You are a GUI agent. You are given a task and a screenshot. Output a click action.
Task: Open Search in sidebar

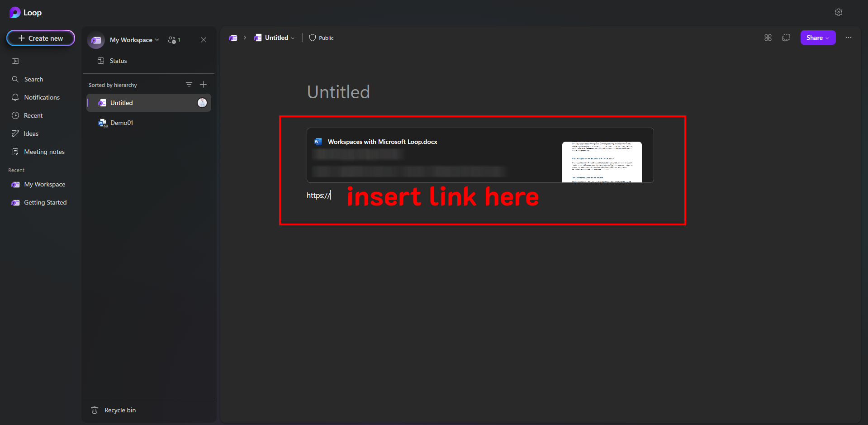point(33,79)
